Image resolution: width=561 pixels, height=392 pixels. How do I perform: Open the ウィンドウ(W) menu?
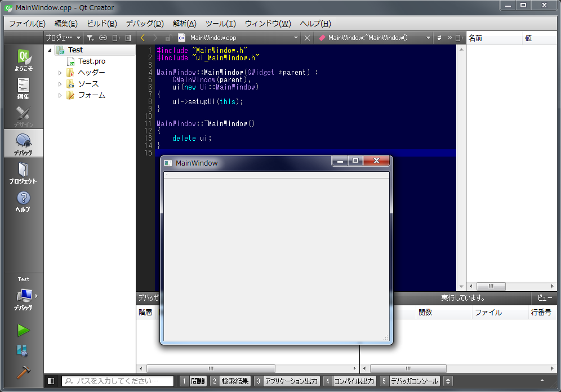coord(268,24)
